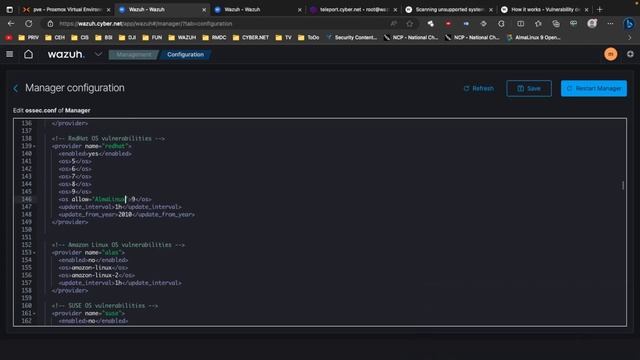Close the Proxmox browser tab
Viewport: 640px width, 360px height.
coord(109,9)
